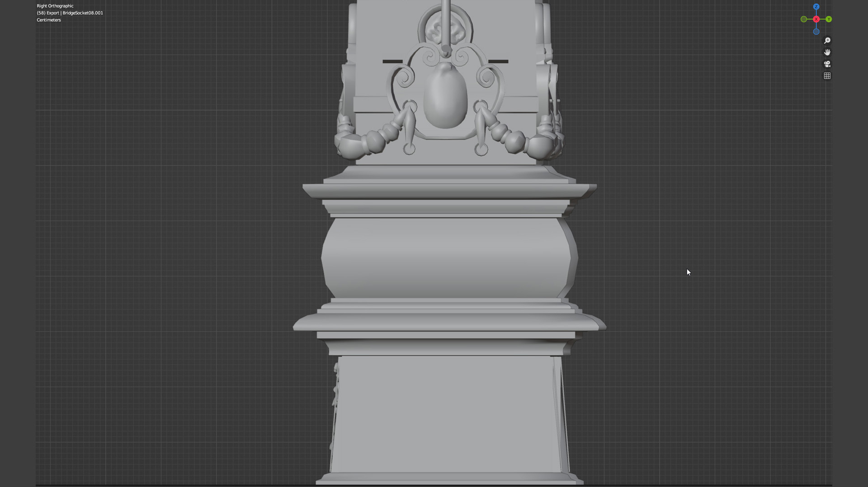Click the green Y axis gizmo handle
Image resolution: width=868 pixels, height=487 pixels.
829,19
